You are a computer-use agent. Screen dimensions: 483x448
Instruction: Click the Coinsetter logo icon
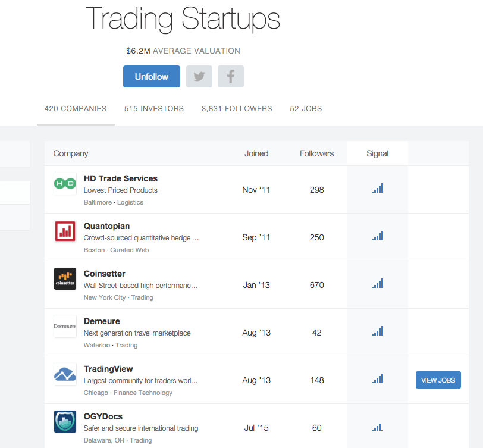click(x=65, y=278)
